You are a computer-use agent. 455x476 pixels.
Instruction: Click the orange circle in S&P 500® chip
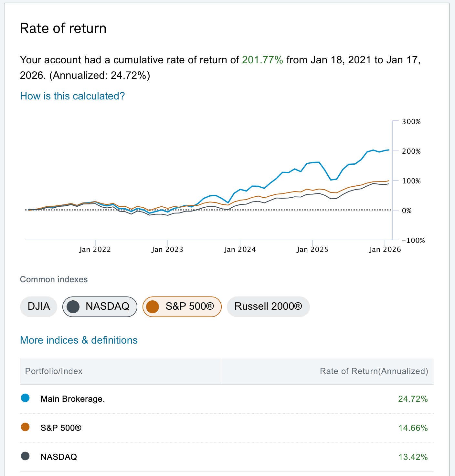coord(153,306)
